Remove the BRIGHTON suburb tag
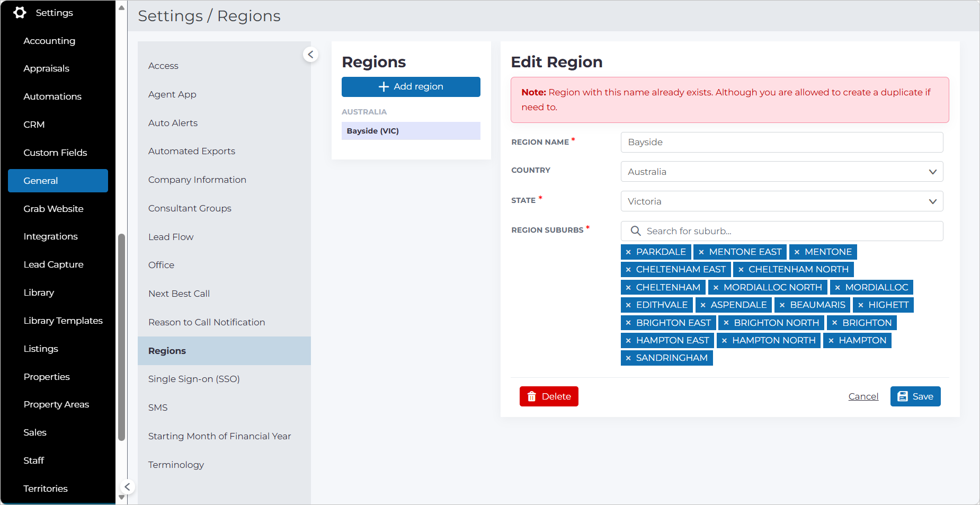 [x=834, y=323]
